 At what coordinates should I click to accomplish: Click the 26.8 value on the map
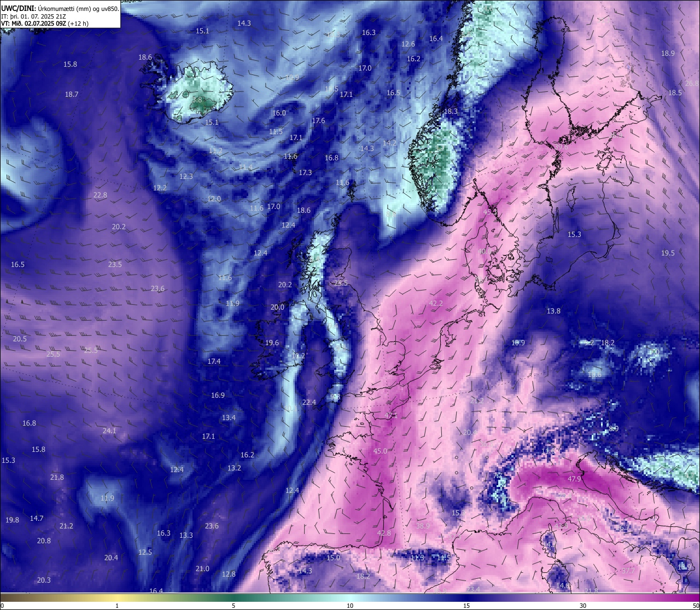[692, 83]
